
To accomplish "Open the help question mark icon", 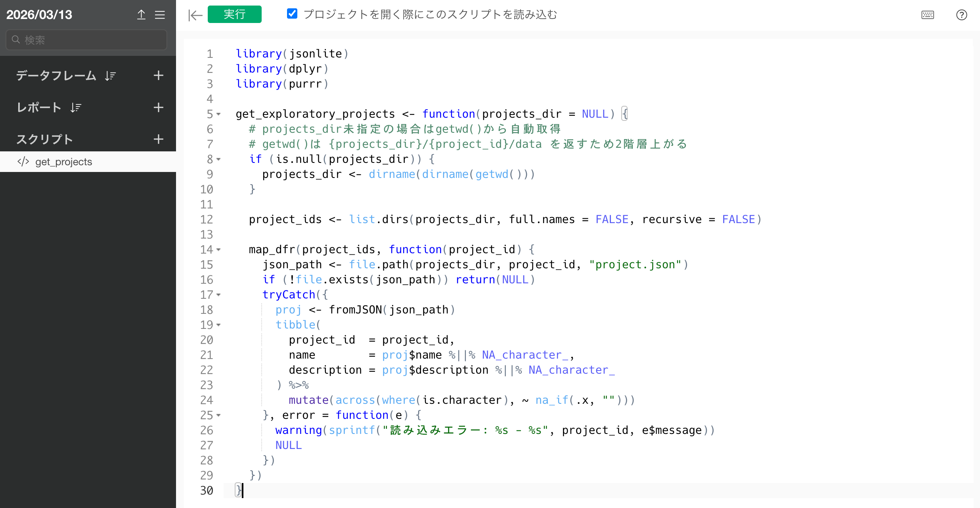I will [961, 15].
